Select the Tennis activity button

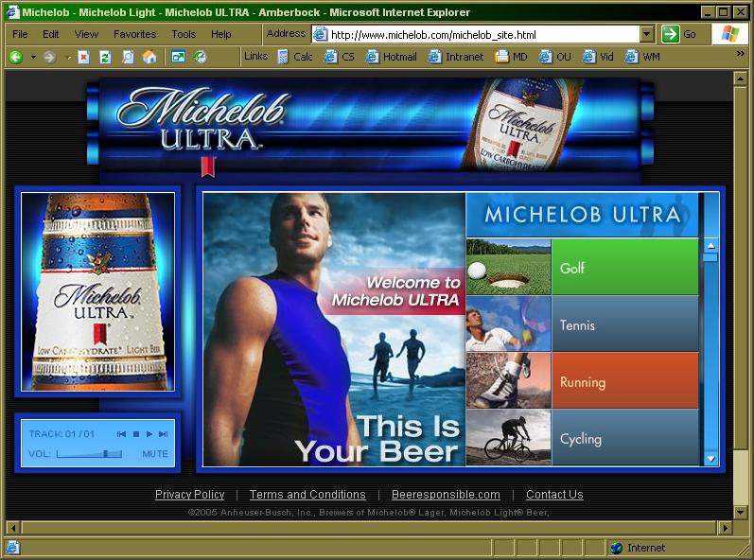click(x=625, y=324)
